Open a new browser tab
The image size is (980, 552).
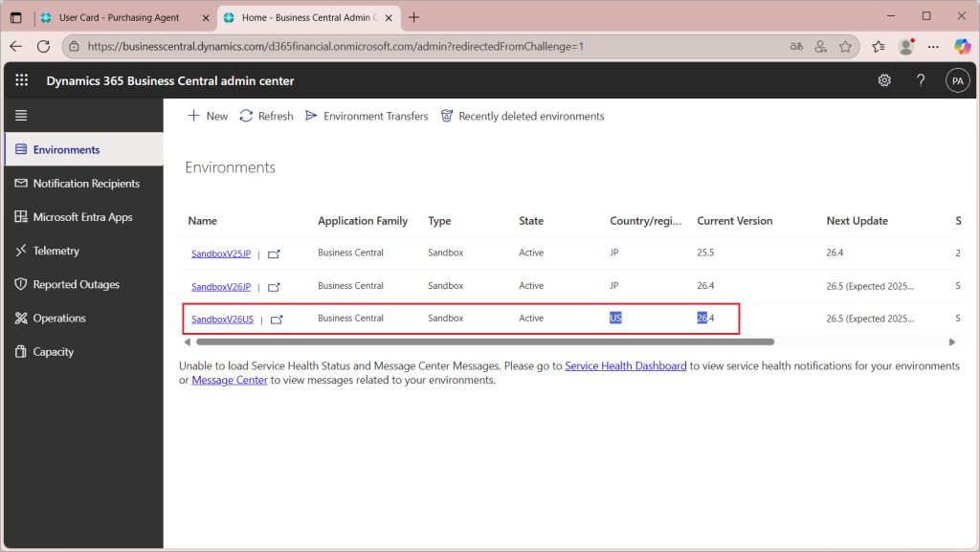pos(413,17)
